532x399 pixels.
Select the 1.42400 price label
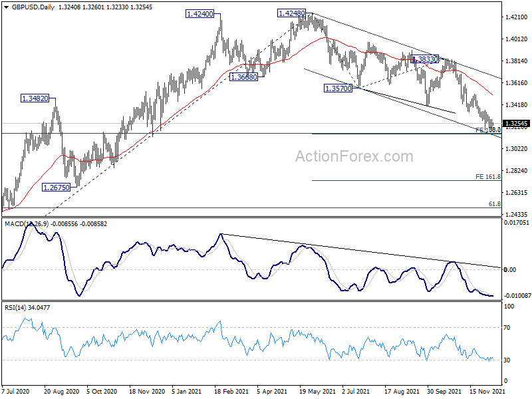(200, 14)
